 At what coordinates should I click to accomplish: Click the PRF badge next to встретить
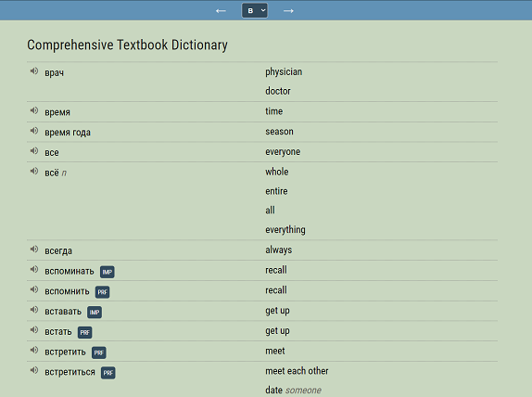(x=99, y=352)
